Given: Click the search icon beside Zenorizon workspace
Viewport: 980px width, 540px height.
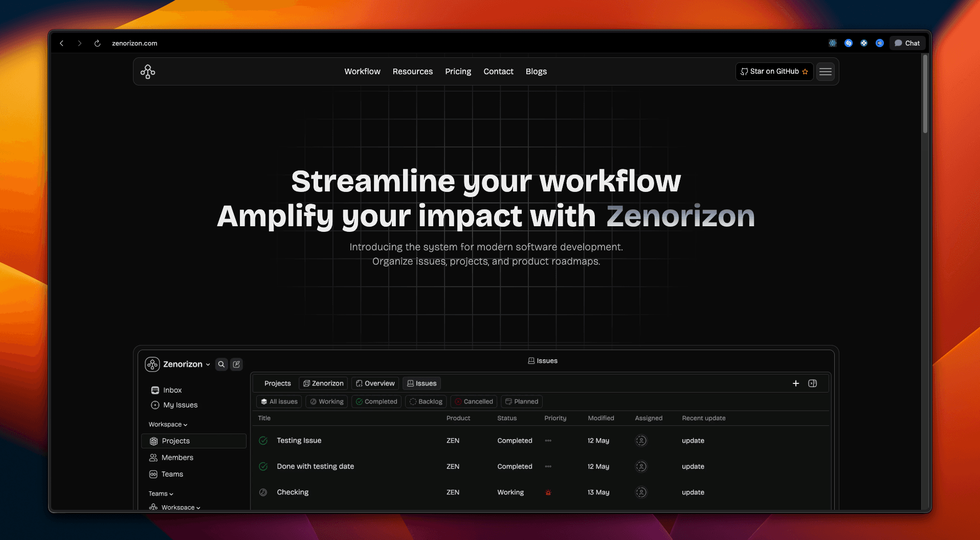Looking at the screenshot, I should coord(221,364).
